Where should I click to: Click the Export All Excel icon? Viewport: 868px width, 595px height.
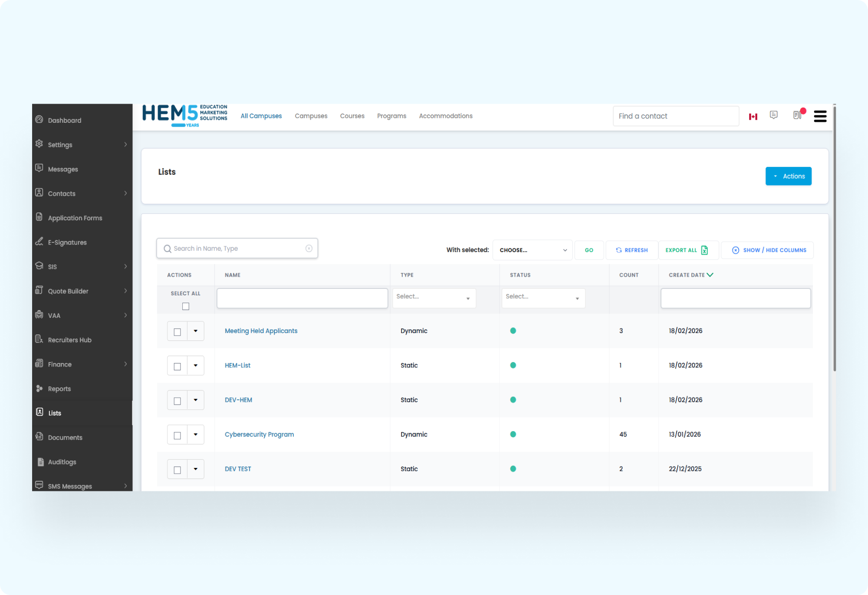coord(704,250)
